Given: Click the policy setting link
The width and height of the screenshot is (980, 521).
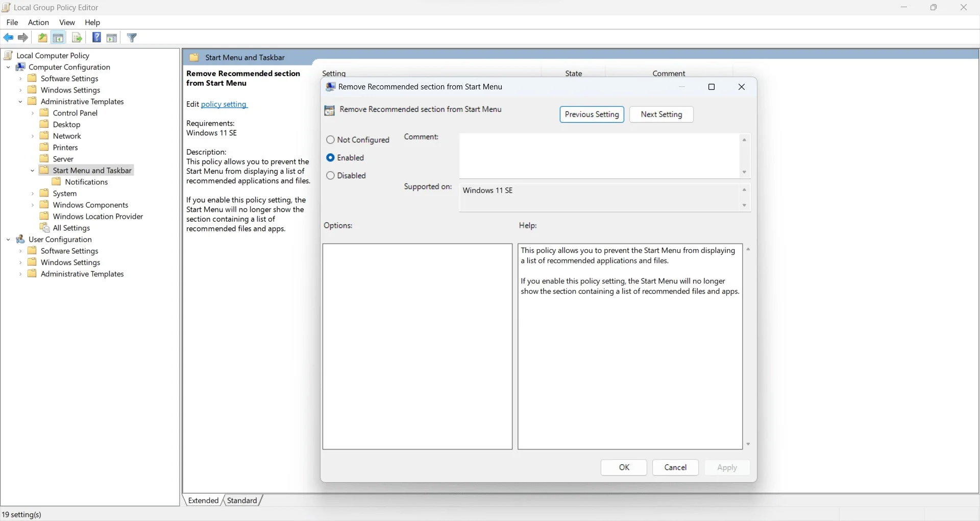Looking at the screenshot, I should (224, 104).
